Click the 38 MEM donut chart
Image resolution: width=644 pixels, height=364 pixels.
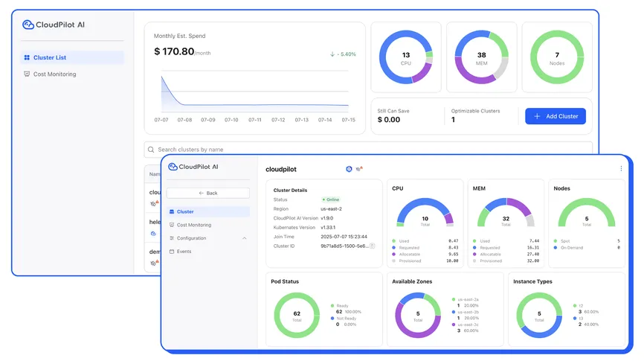[481, 57]
